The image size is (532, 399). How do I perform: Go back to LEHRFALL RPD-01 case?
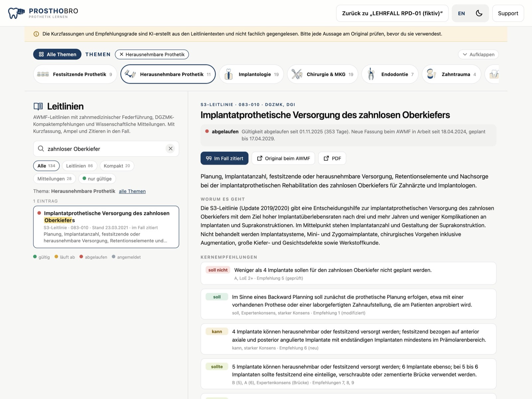(x=392, y=13)
